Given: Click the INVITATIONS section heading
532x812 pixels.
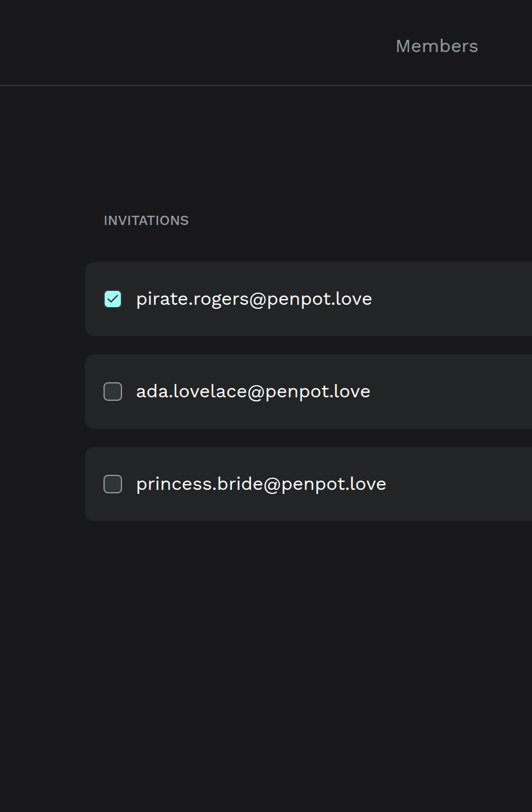Looking at the screenshot, I should pyautogui.click(x=146, y=220).
